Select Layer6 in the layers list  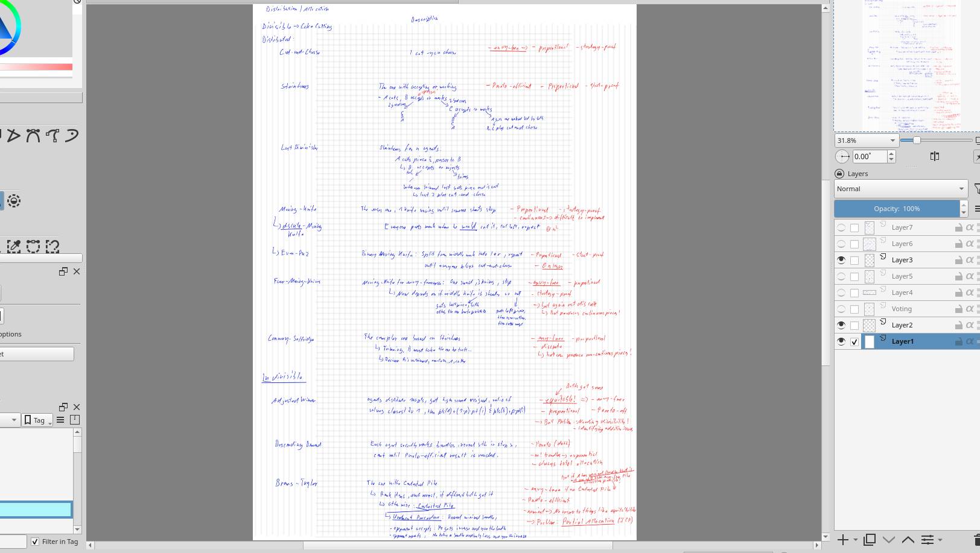coord(902,244)
